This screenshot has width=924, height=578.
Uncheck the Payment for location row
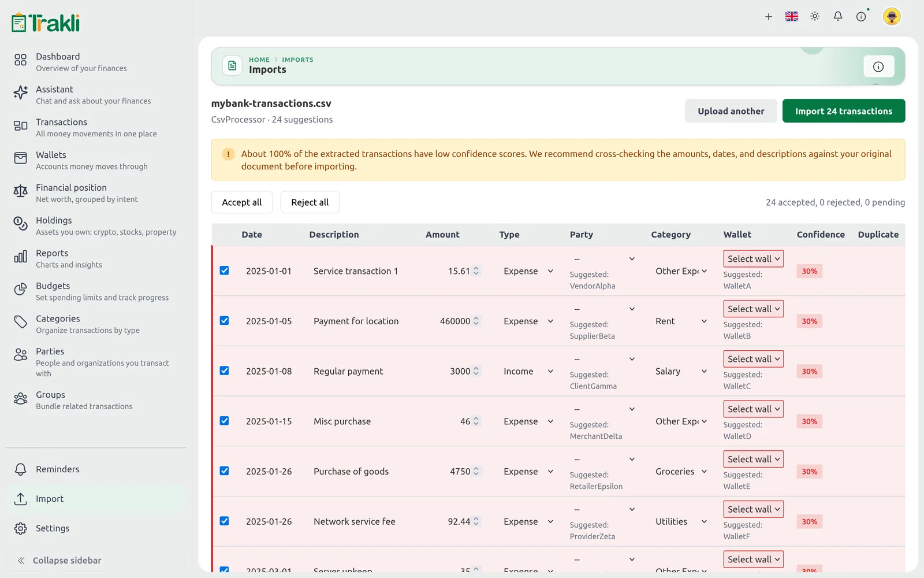(225, 321)
